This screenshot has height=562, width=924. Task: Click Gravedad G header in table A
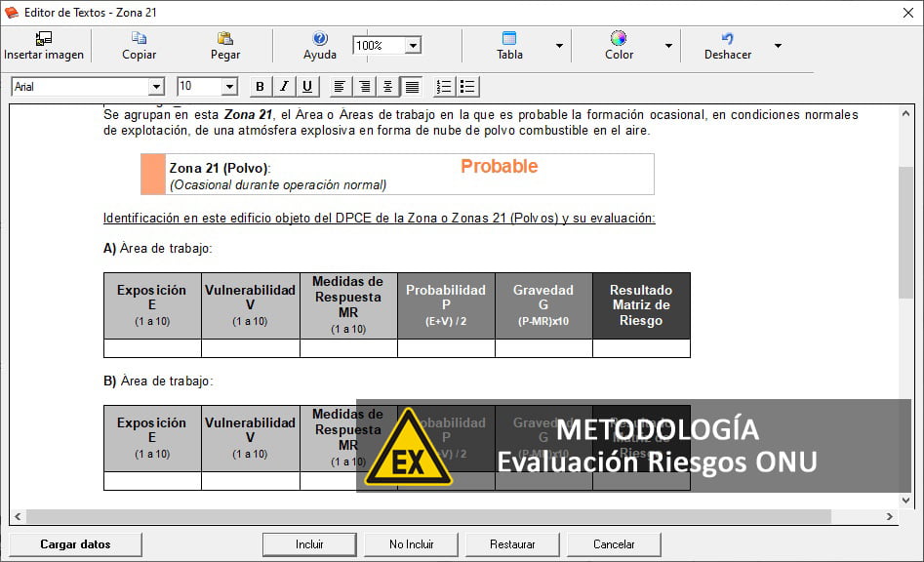click(543, 305)
